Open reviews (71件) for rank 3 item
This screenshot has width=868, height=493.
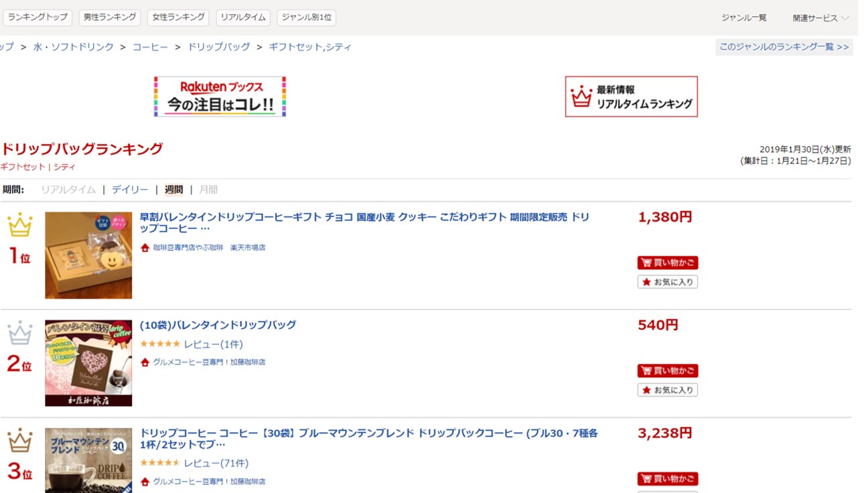[216, 463]
